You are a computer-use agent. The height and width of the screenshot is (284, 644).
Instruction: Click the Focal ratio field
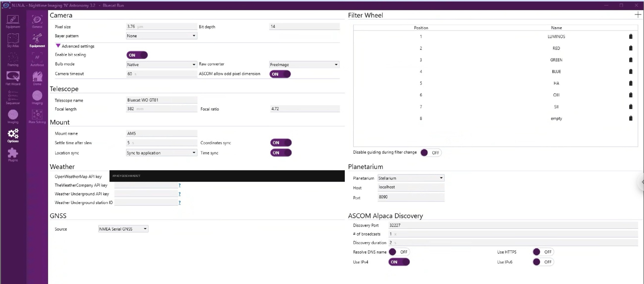pyautogui.click(x=305, y=109)
